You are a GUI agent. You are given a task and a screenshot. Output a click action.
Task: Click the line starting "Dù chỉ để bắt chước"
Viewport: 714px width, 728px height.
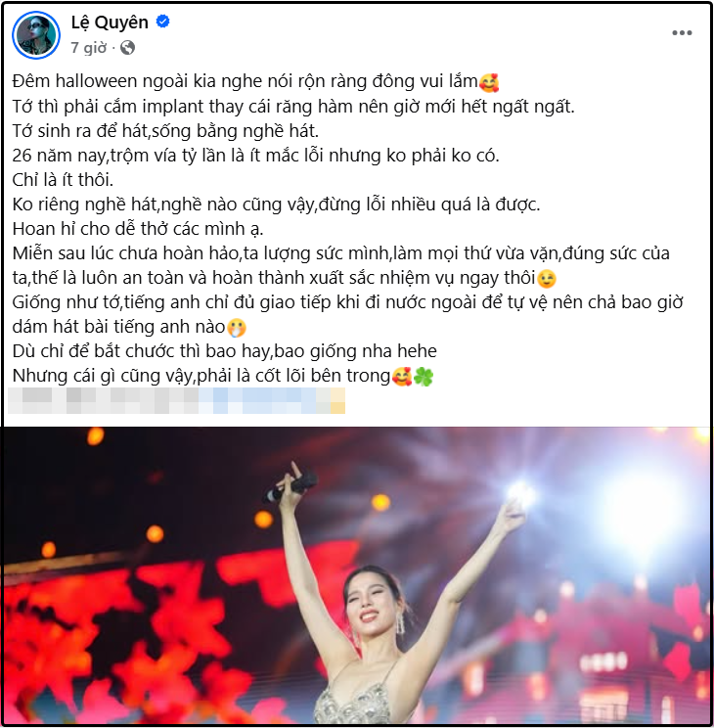click(x=225, y=351)
